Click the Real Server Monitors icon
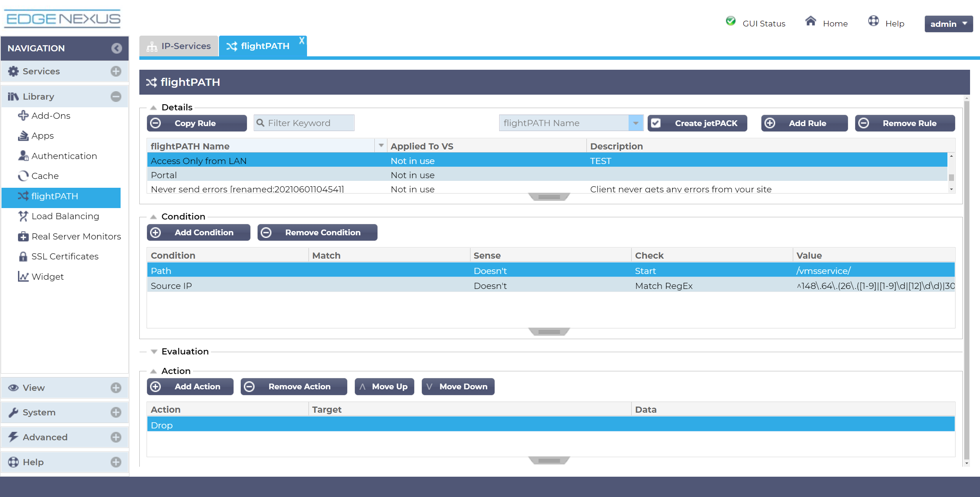 point(23,236)
